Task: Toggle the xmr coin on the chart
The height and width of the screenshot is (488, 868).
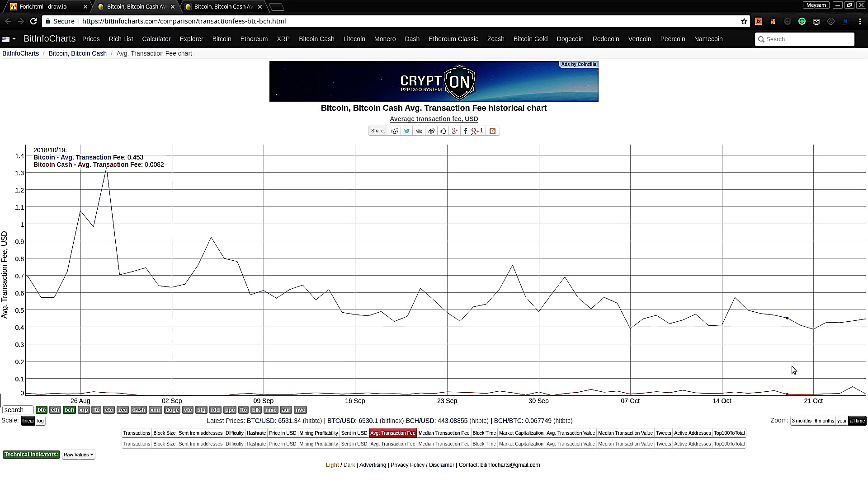Action: point(156,410)
